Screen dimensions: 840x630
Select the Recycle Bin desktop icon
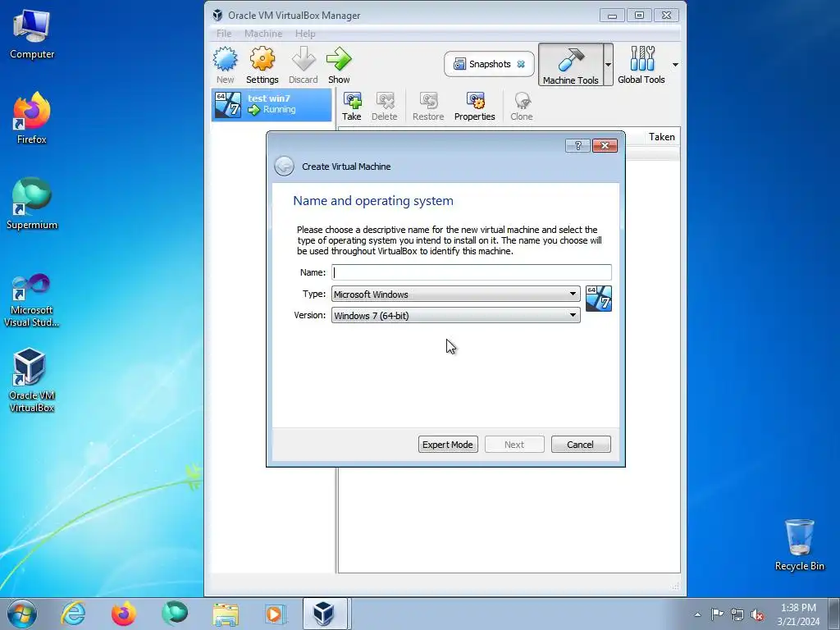click(799, 546)
